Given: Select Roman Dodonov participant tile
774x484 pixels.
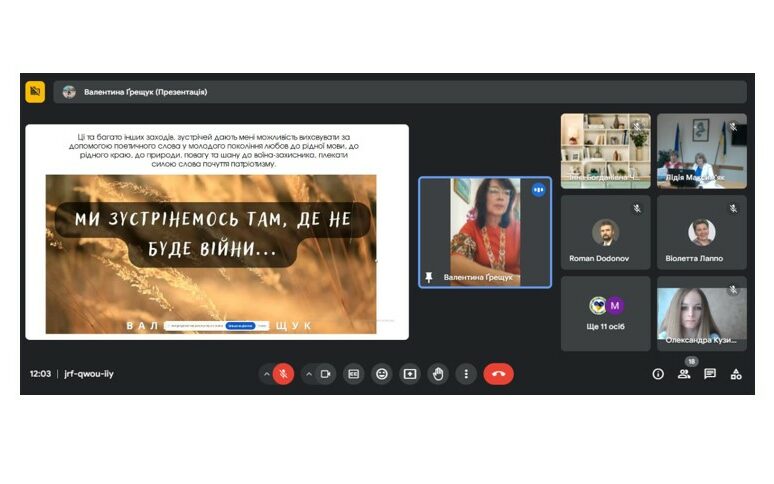Looking at the screenshot, I should point(604,233).
